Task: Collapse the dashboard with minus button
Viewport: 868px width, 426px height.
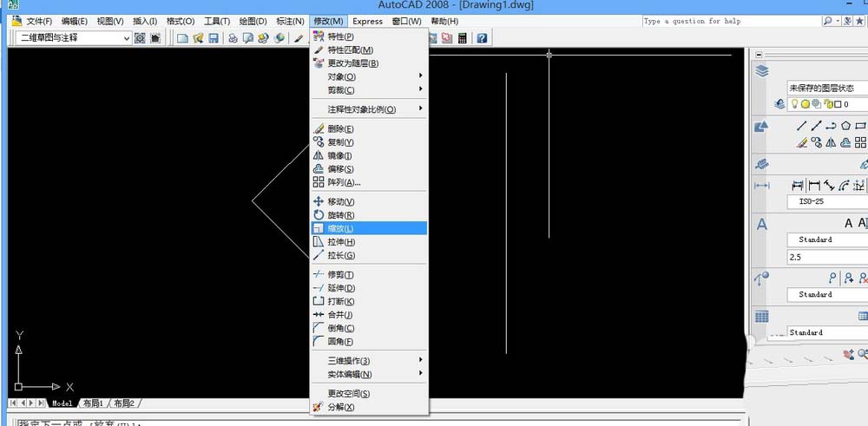Action: click(x=759, y=55)
